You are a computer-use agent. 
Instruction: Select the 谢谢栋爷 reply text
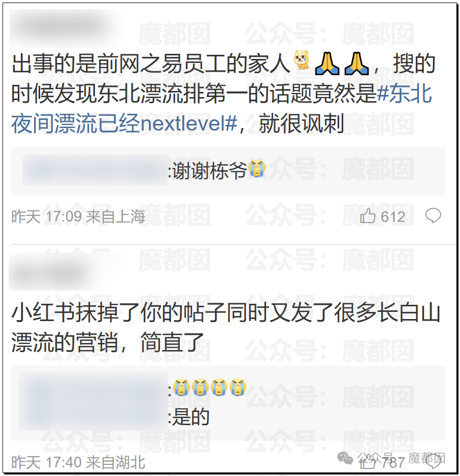209,171
